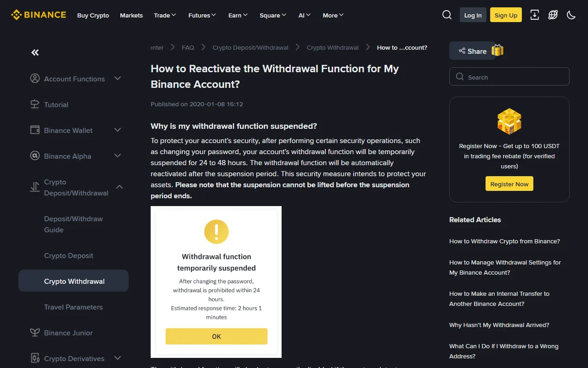Viewport: 588px width, 368px height.
Task: Expand the Account Functions section
Action: click(x=118, y=79)
